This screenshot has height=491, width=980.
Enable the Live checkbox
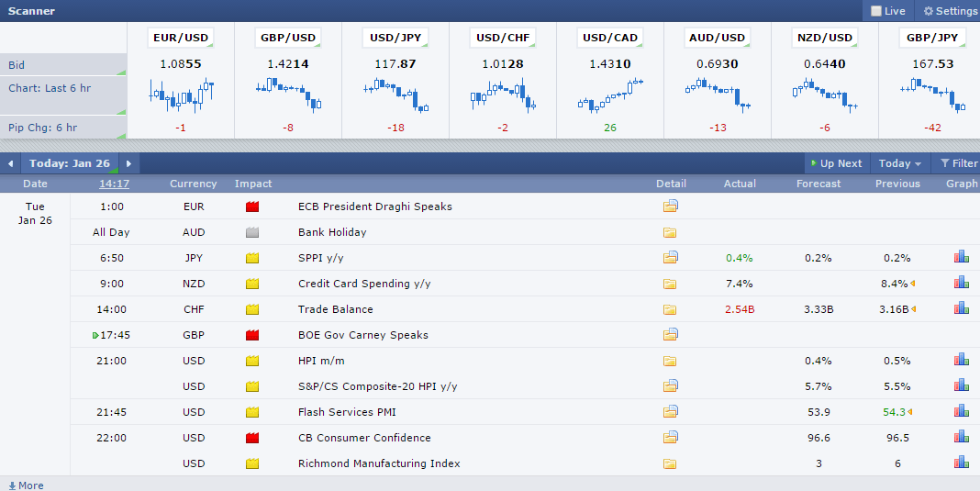click(876, 11)
